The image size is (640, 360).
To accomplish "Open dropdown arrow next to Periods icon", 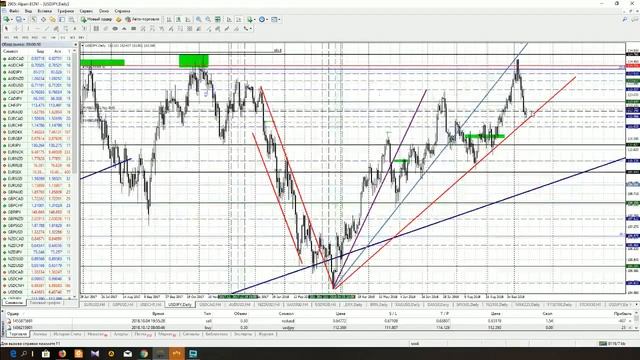I will (x=267, y=19).
